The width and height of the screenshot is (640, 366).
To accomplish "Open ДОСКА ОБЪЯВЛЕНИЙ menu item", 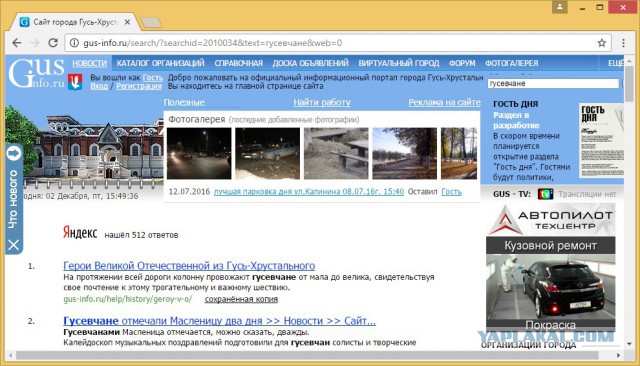I will coord(311,63).
